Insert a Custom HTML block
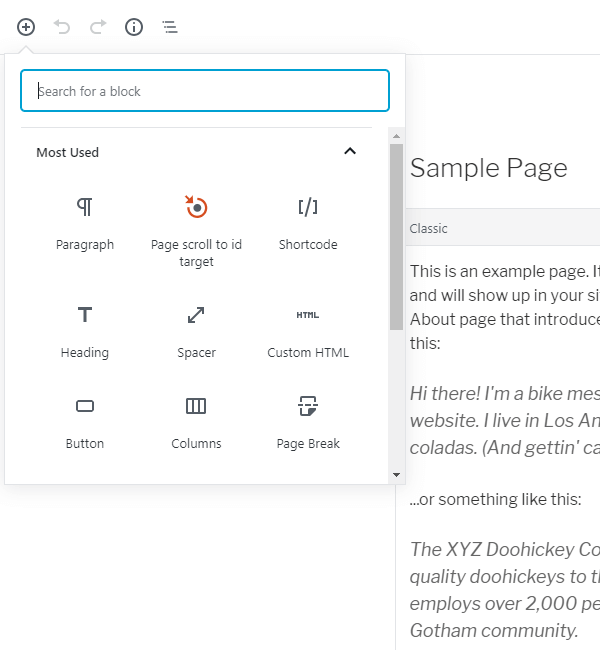 point(308,331)
